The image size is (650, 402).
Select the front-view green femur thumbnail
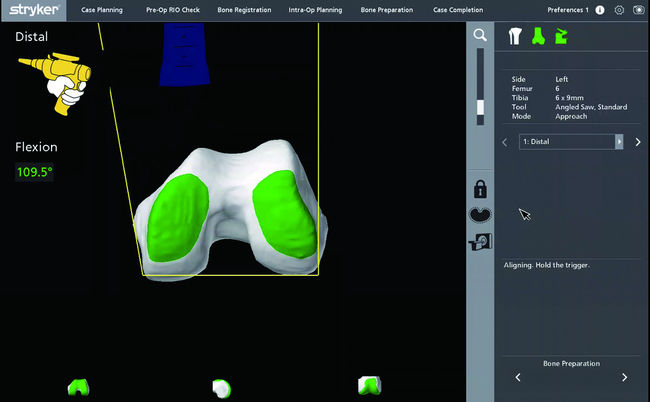pos(78,387)
